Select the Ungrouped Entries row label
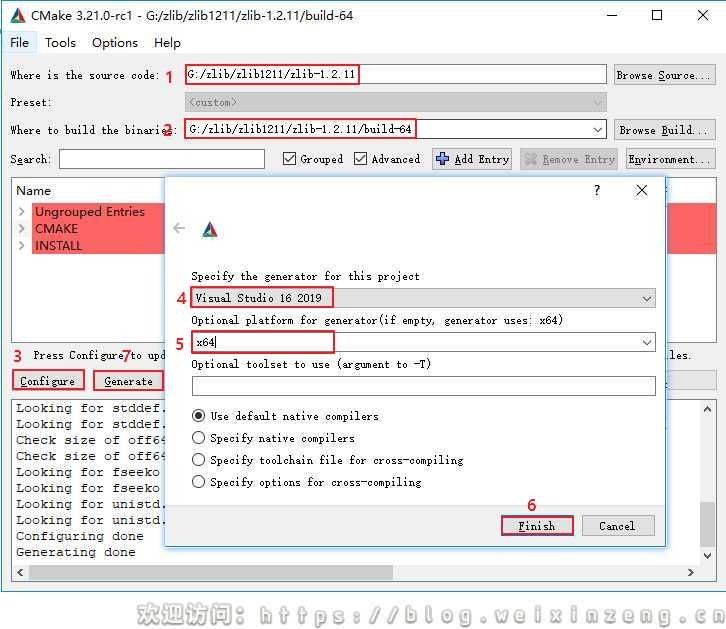Viewport: 726px width, 629px height. pos(90,212)
